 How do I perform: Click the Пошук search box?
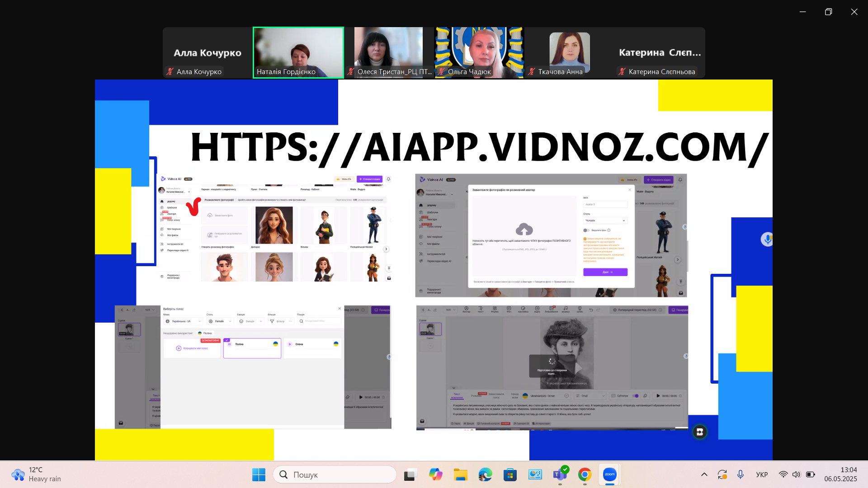point(335,474)
